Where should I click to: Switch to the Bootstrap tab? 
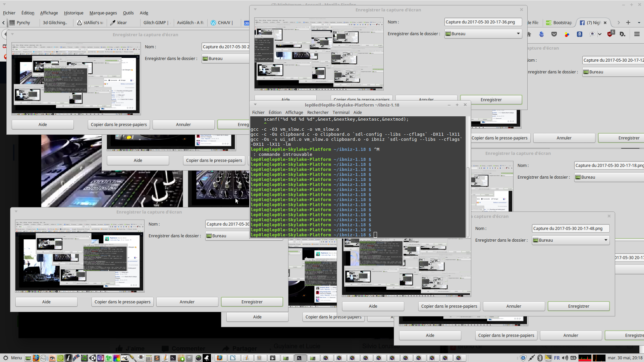click(x=559, y=22)
